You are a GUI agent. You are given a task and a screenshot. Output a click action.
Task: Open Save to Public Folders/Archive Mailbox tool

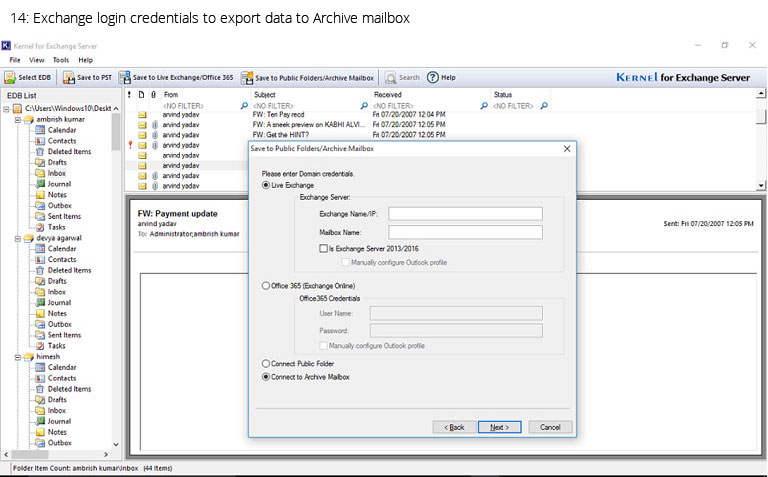coord(308,77)
